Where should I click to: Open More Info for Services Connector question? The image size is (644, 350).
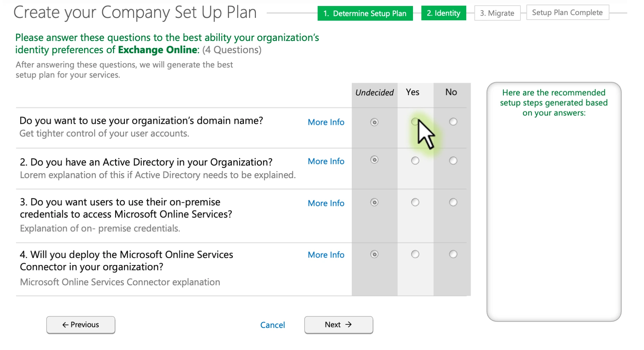[x=326, y=255]
